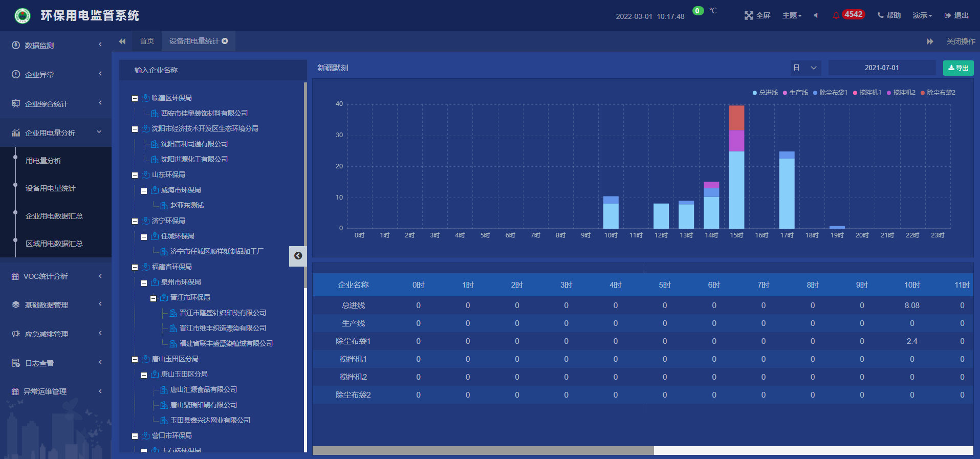The height and width of the screenshot is (459, 980).
Task: Click the speaker mute icon in header
Action: 816,15
